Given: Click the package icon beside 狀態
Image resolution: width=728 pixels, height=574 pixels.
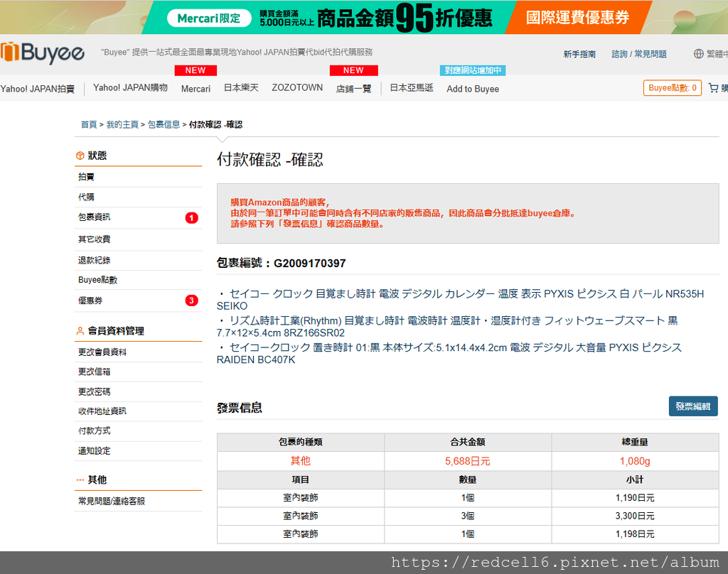Looking at the screenshot, I should coord(80,156).
